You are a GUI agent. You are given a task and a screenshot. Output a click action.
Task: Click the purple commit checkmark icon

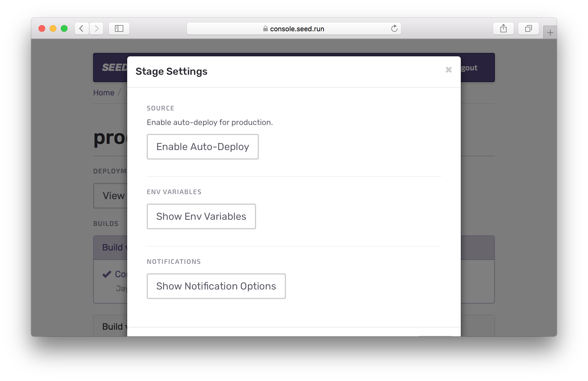107,274
